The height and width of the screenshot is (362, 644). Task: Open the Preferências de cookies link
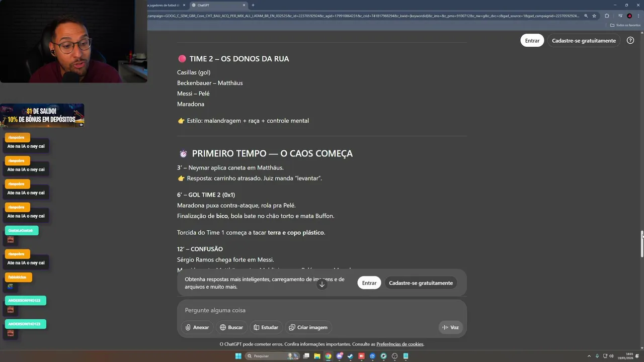coord(400,344)
